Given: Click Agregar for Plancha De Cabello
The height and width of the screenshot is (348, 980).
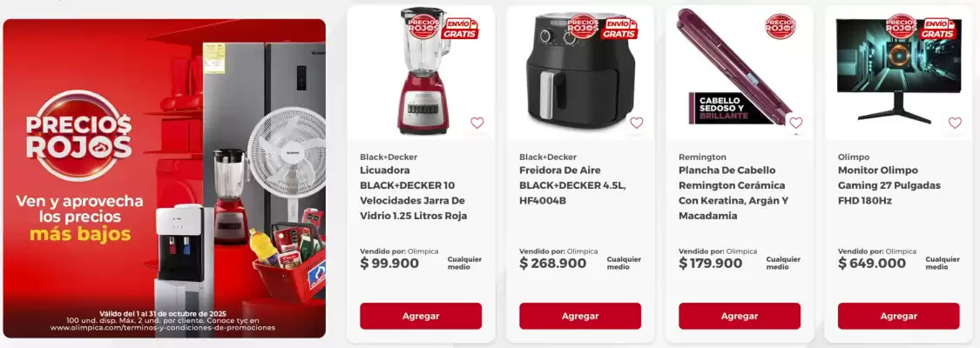Looking at the screenshot, I should [x=740, y=316].
